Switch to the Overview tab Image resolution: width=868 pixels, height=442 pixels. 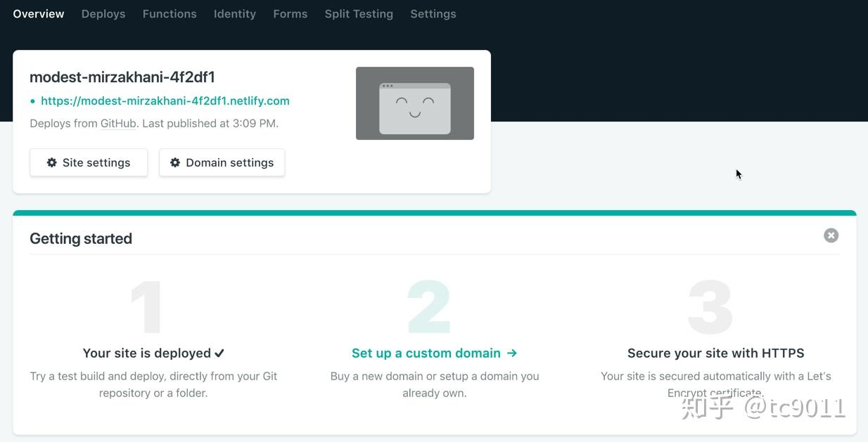click(39, 14)
